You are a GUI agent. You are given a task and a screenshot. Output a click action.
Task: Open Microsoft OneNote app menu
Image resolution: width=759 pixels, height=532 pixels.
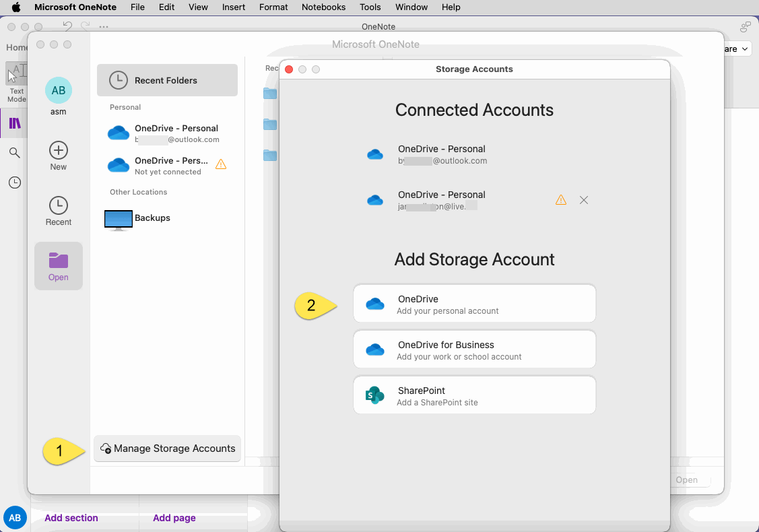point(75,7)
